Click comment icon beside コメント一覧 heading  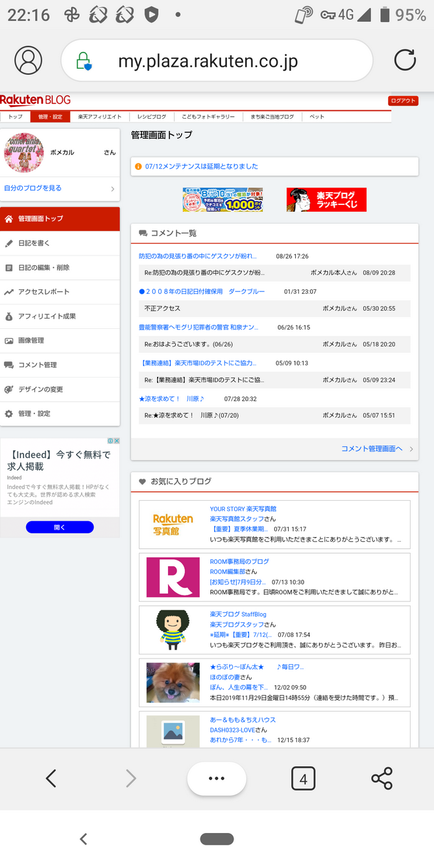143,234
